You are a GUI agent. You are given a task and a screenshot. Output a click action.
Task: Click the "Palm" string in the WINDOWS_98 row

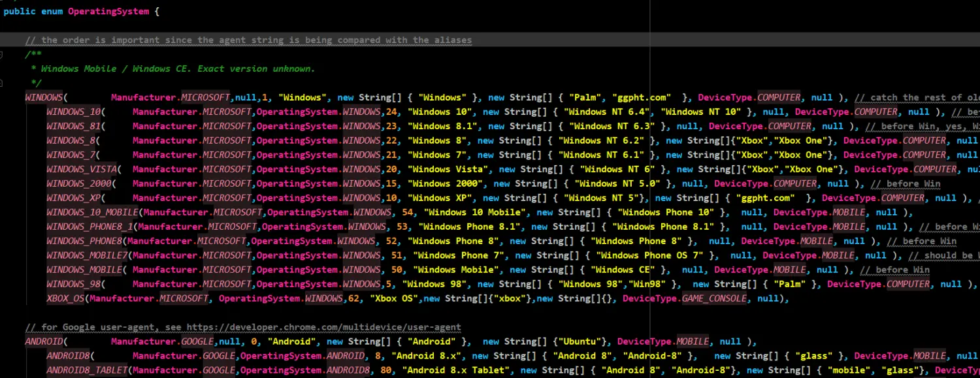coord(789,284)
